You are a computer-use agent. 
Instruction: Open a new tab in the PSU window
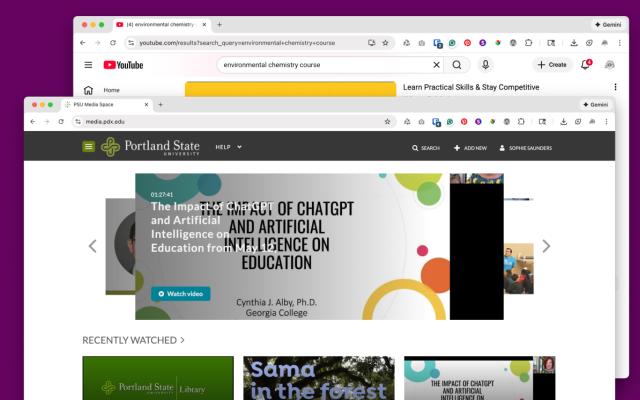[160, 104]
